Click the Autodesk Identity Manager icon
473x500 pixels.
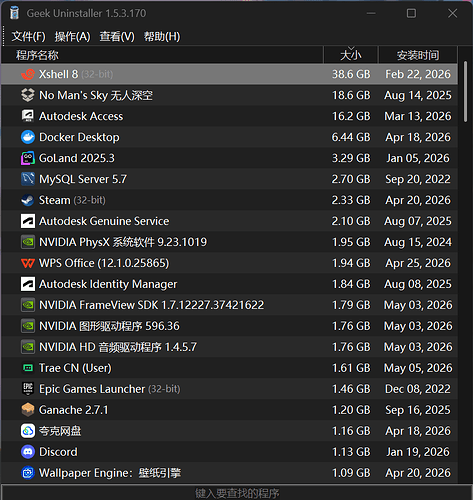[x=28, y=284]
